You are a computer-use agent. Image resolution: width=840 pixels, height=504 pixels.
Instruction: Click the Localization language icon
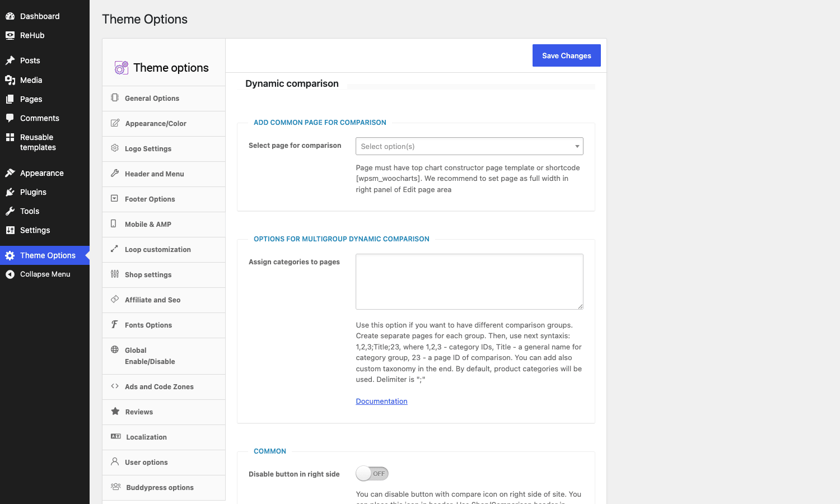(116, 436)
